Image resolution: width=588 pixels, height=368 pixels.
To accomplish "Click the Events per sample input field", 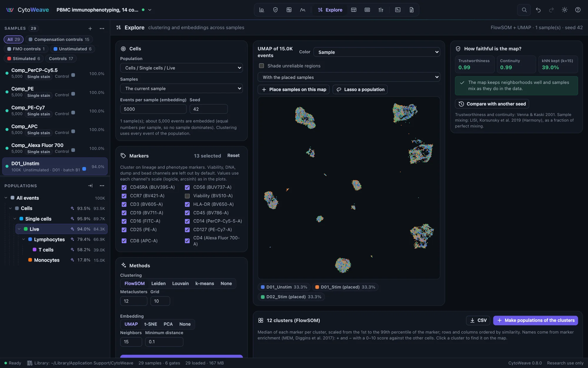I will pyautogui.click(x=153, y=109).
